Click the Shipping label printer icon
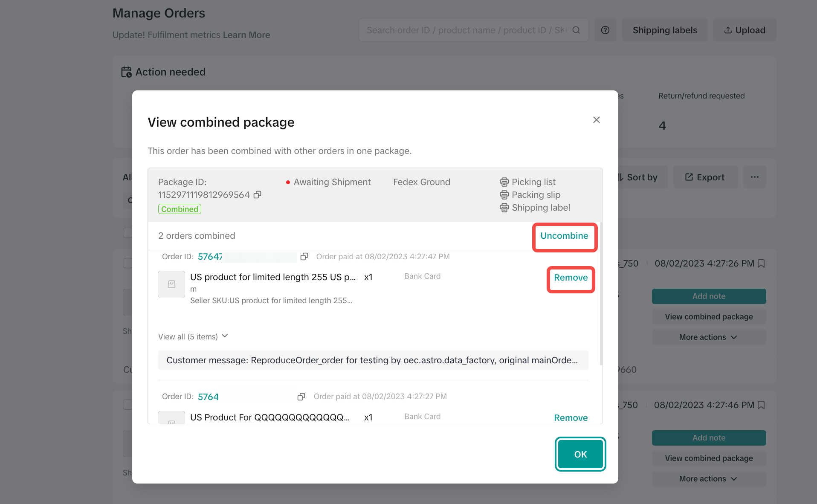The width and height of the screenshot is (817, 504). 504,208
